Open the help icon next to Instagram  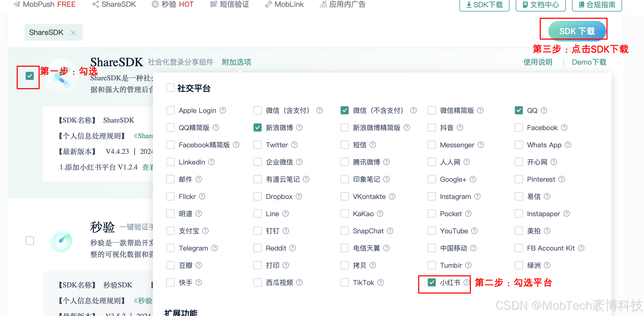click(x=477, y=196)
